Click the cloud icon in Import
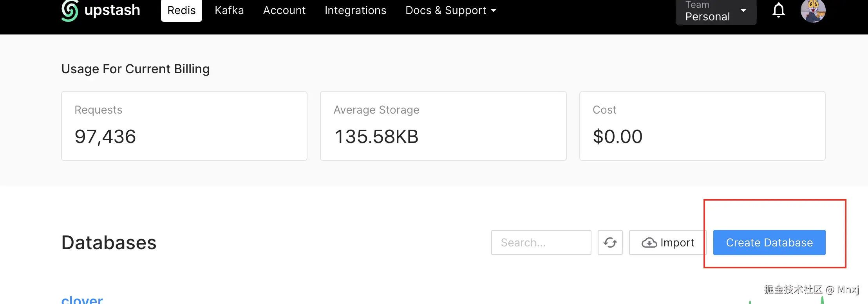The width and height of the screenshot is (868, 304). pyautogui.click(x=649, y=243)
